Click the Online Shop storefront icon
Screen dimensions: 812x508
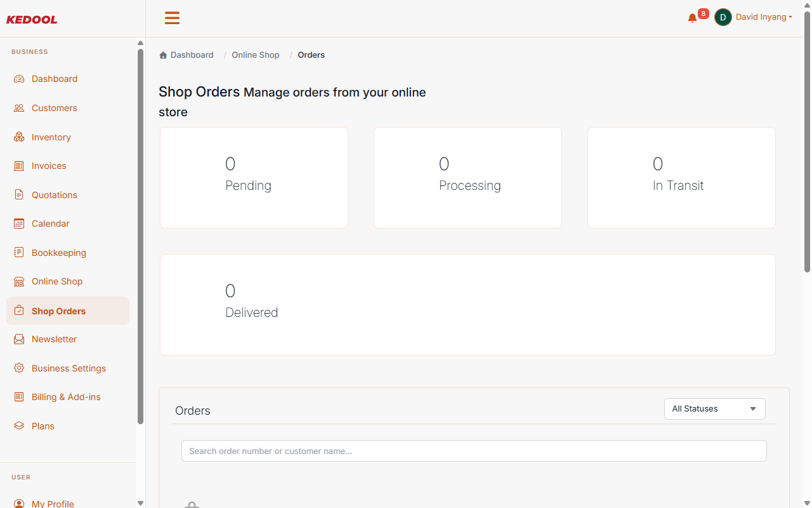point(19,281)
